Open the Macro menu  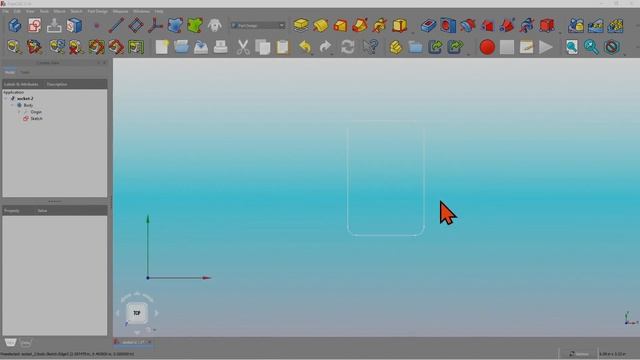tap(59, 11)
